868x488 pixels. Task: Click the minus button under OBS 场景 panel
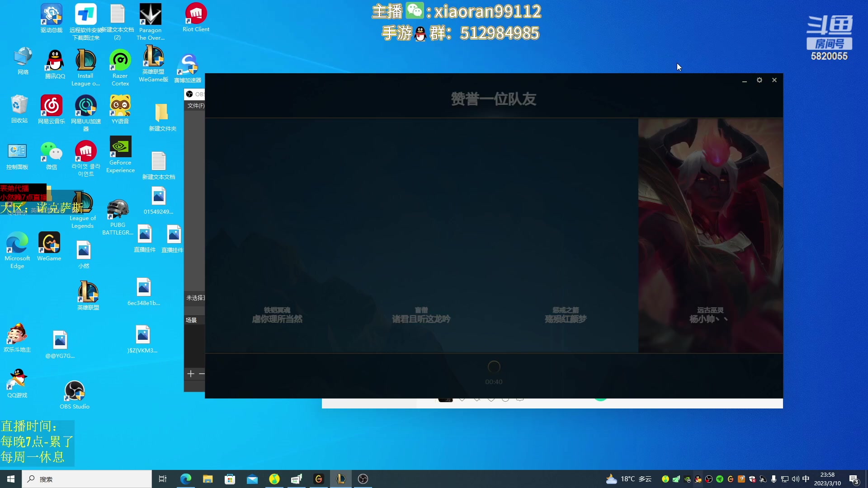(202, 374)
